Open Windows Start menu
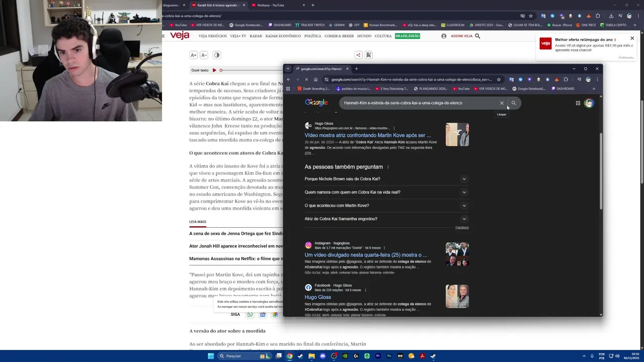644x362 pixels. click(x=211, y=356)
